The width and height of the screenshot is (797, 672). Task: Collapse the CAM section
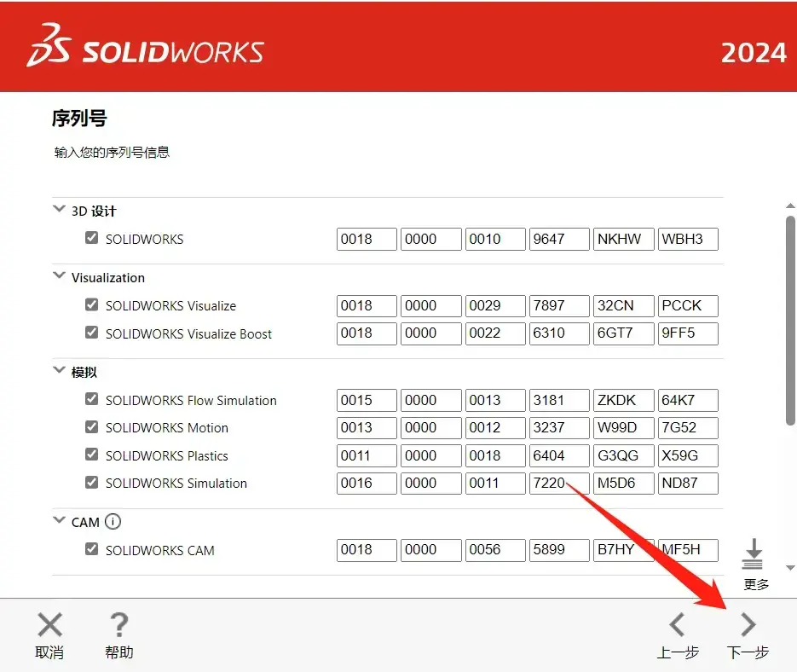(x=59, y=520)
